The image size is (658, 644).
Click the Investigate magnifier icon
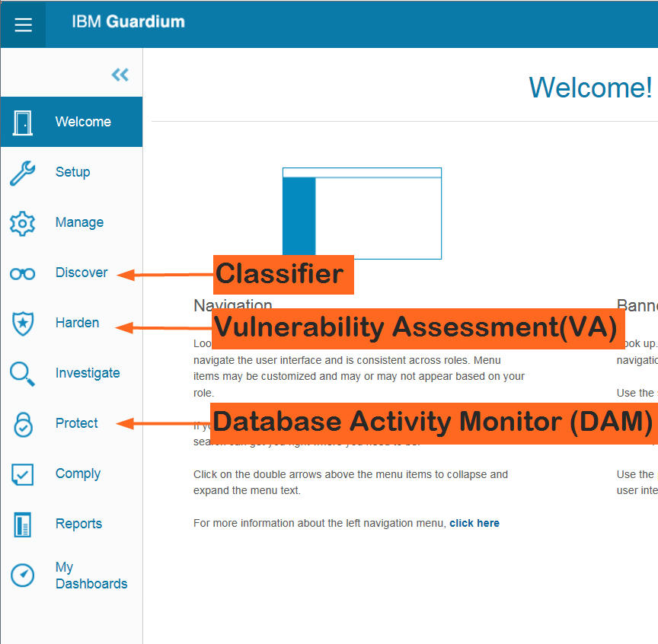point(23,374)
